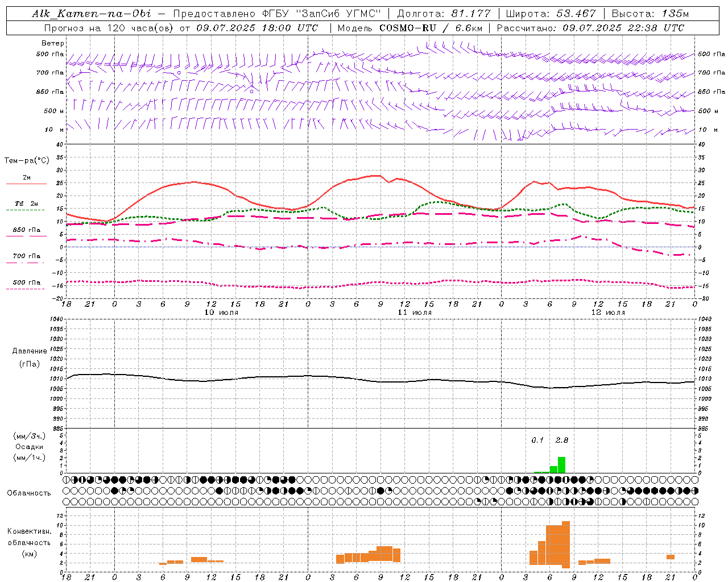Click the Осадки precipitation label
Image resolution: width=728 pixels, height=582 pixels.
(30, 447)
